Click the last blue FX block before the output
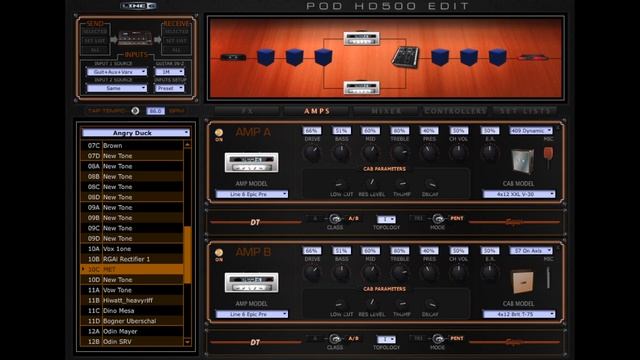This screenshot has height=360, width=640. pyautogui.click(x=498, y=57)
